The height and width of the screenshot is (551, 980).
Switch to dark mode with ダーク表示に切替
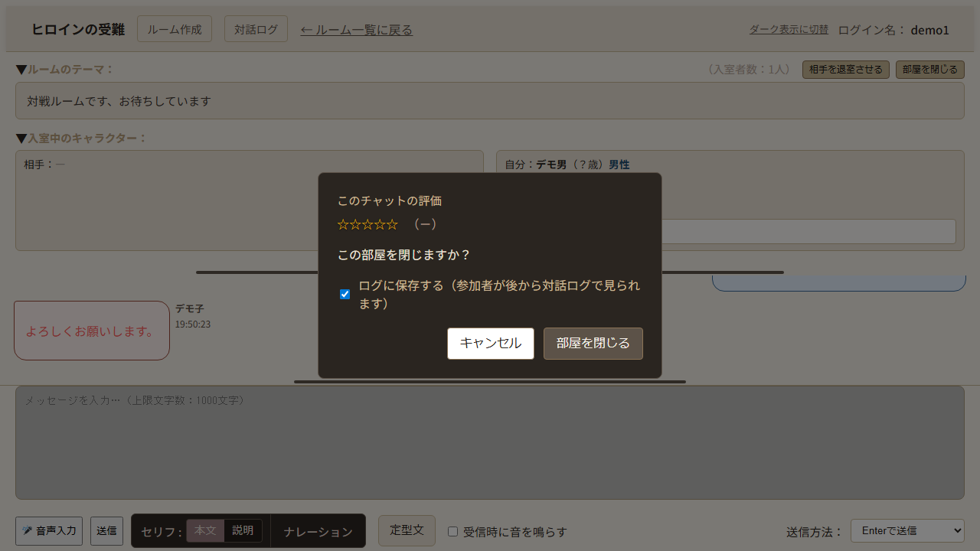point(789,29)
